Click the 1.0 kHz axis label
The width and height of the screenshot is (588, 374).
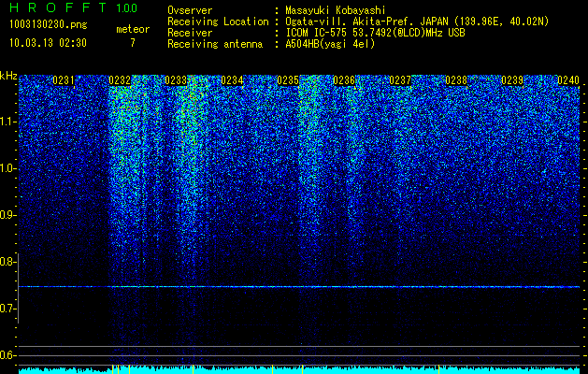[x=7, y=168]
